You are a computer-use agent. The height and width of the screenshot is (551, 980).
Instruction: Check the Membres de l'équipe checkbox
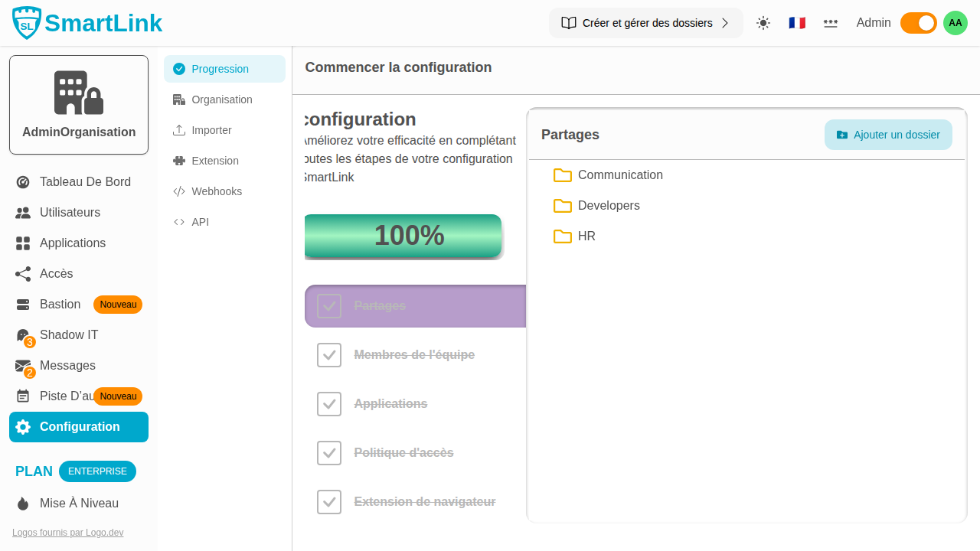tap(329, 355)
